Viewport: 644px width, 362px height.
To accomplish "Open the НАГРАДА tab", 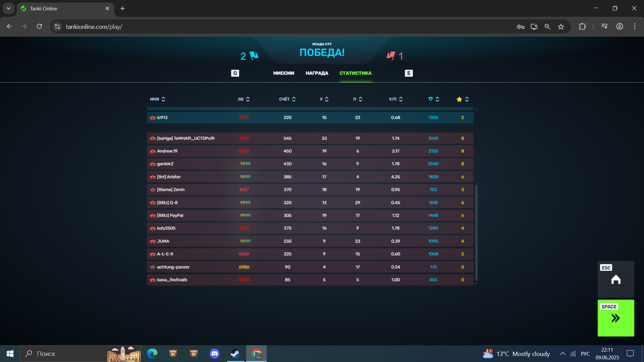I will tap(317, 73).
